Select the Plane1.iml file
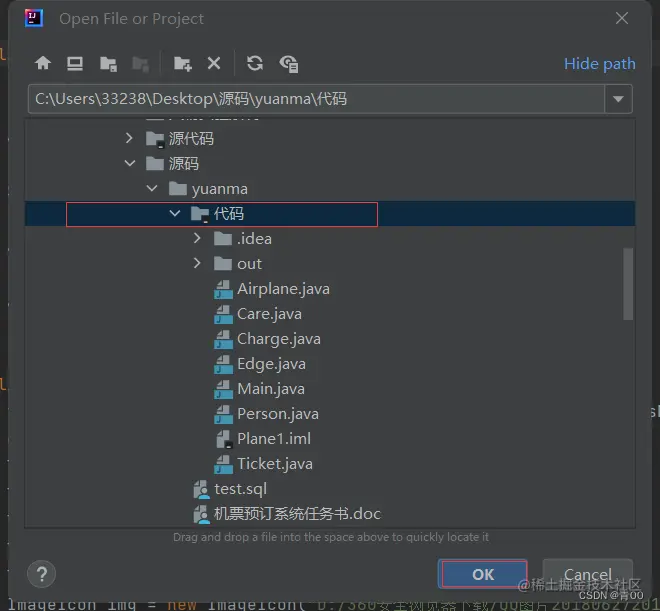This screenshot has height=611, width=660. tap(274, 439)
